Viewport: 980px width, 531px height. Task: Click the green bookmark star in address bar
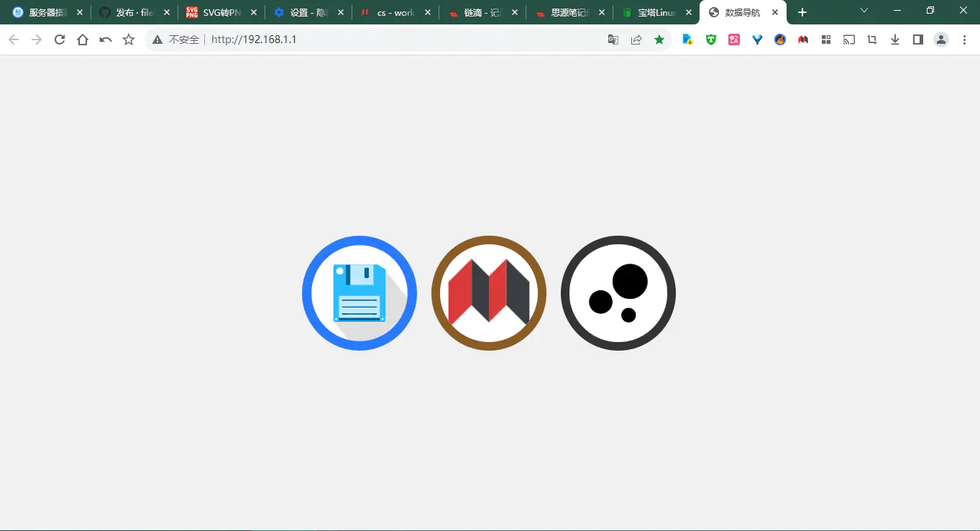pyautogui.click(x=659, y=40)
